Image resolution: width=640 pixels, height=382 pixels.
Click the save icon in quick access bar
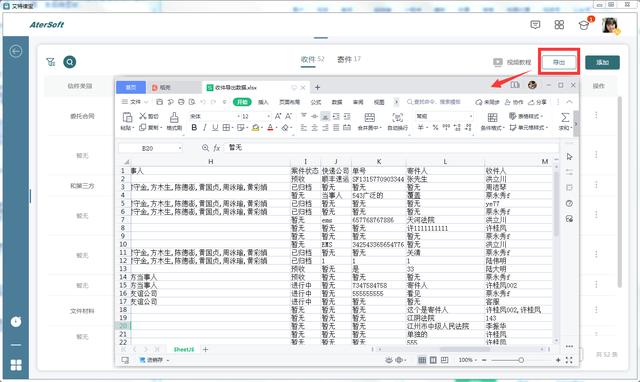(160, 102)
